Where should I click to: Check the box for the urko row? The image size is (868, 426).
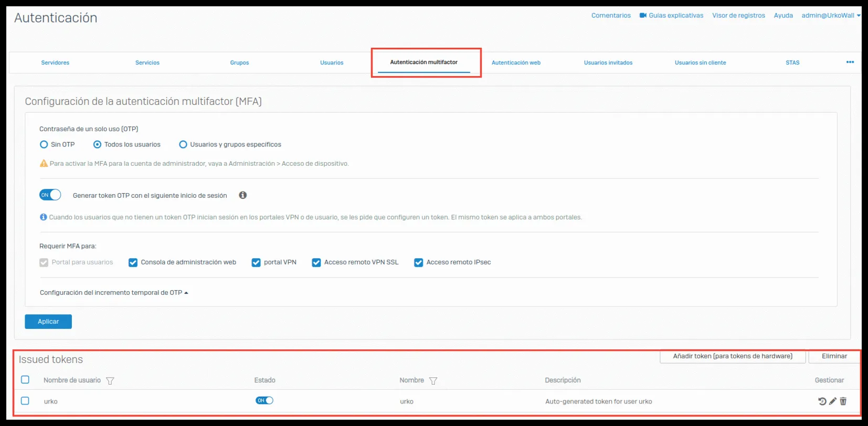[25, 401]
